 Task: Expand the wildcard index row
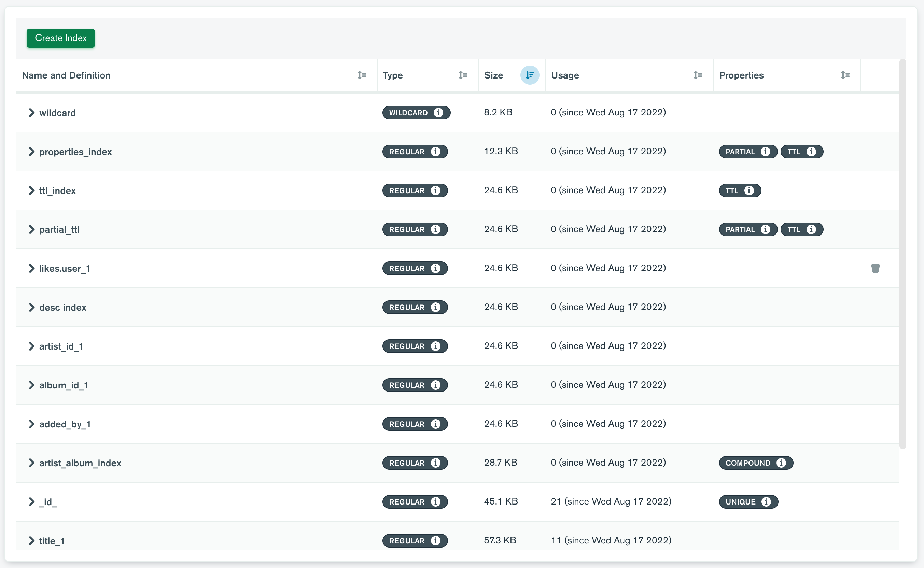pos(31,113)
